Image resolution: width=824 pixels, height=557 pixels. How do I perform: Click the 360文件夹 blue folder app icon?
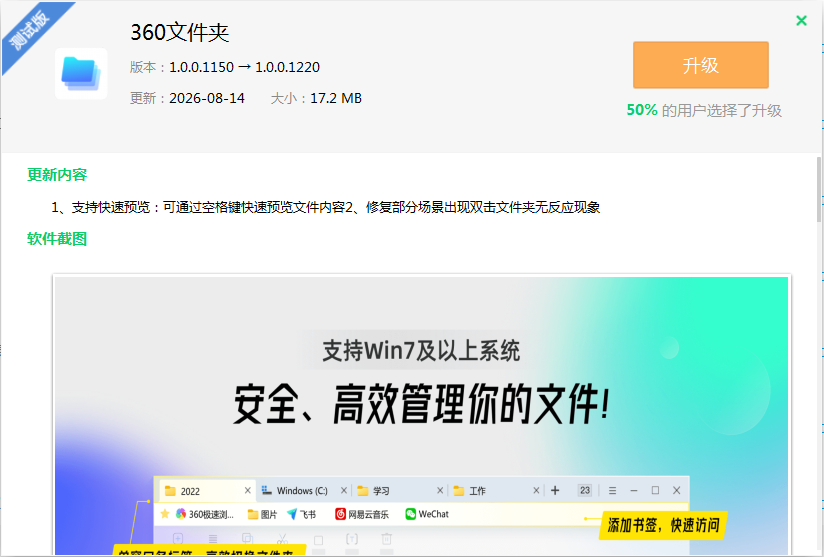click(x=81, y=74)
